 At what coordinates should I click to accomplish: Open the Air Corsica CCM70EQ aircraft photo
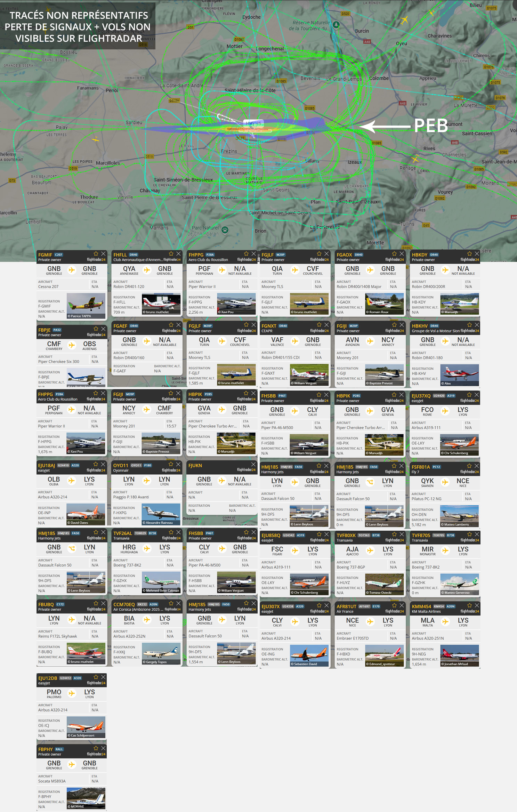[161, 653]
